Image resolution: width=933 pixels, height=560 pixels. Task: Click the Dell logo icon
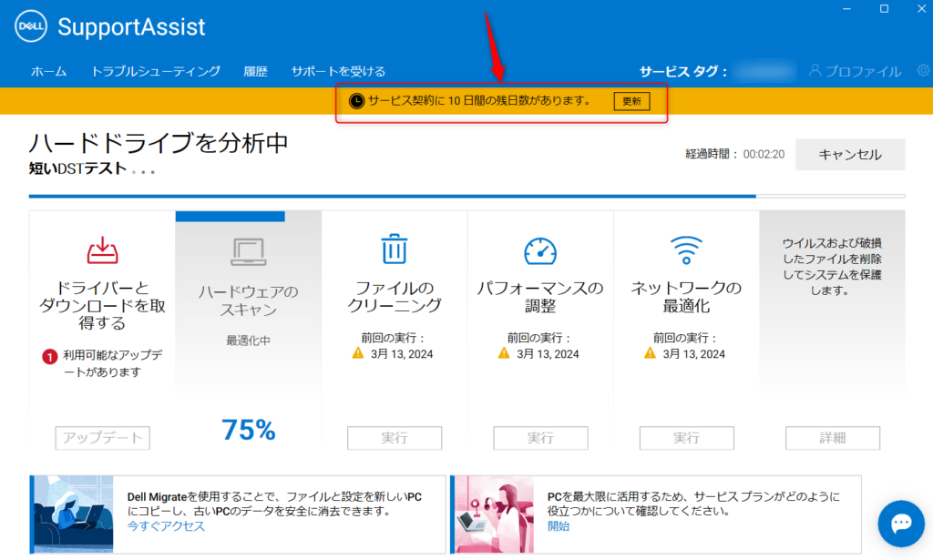[30, 26]
